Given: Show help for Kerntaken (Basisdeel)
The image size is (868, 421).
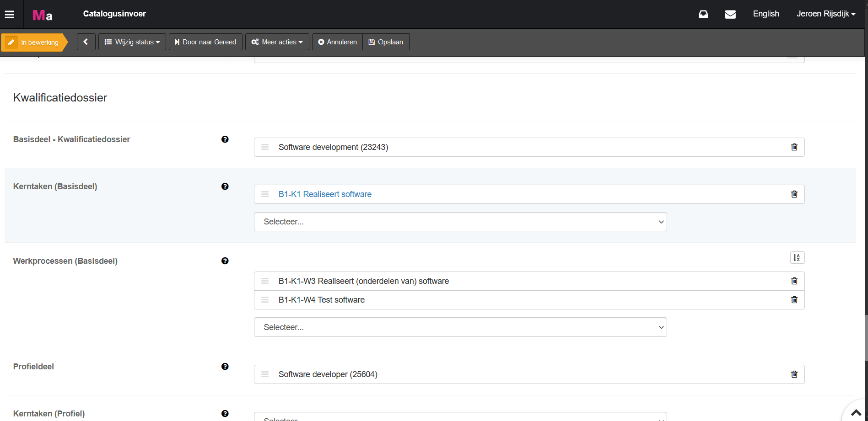Looking at the screenshot, I should (x=225, y=187).
